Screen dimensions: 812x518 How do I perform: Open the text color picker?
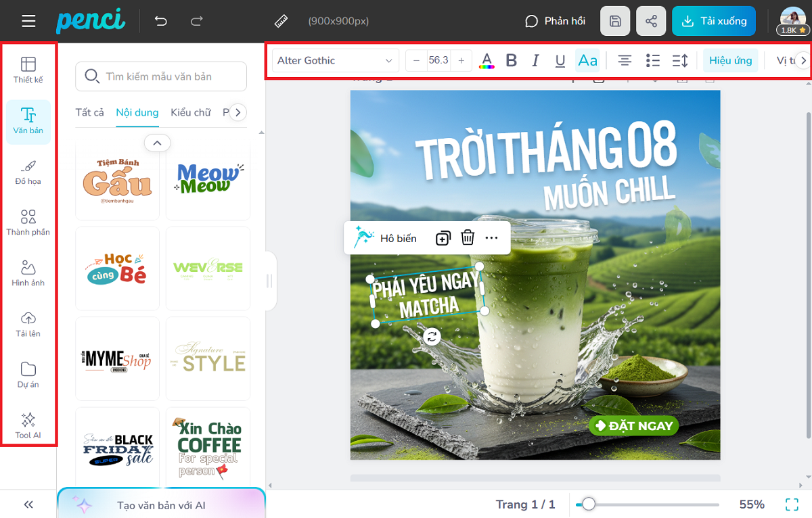tap(487, 61)
